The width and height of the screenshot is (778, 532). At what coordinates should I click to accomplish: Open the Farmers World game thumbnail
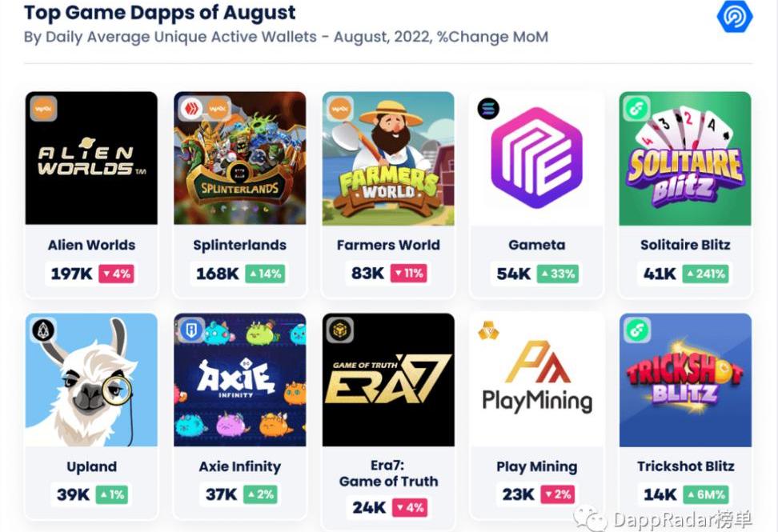coord(388,158)
